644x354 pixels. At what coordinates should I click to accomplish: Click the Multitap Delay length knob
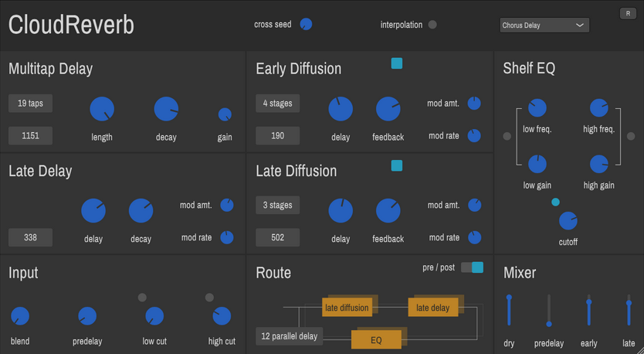102,109
